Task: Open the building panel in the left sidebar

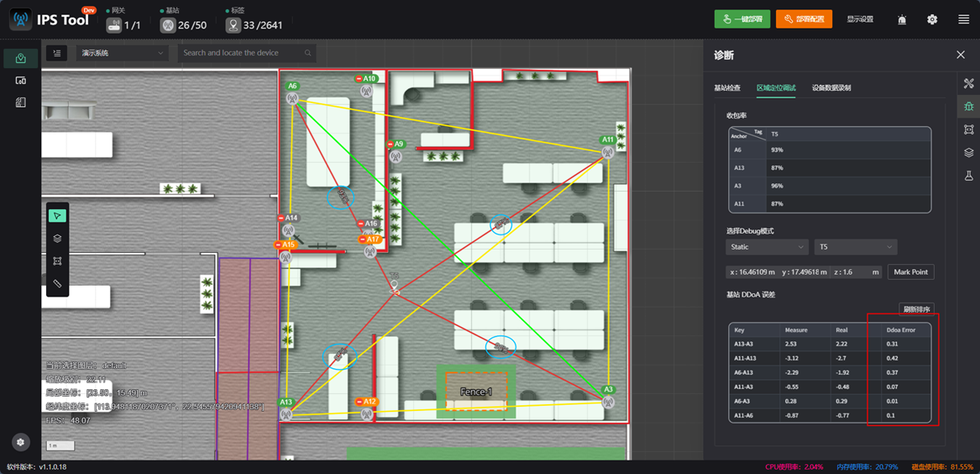Action: (x=20, y=103)
